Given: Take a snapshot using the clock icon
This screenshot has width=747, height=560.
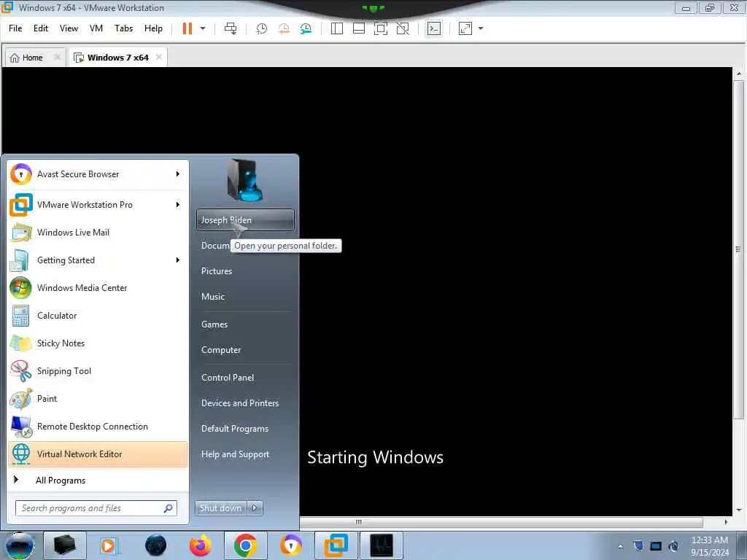Looking at the screenshot, I should click(262, 28).
